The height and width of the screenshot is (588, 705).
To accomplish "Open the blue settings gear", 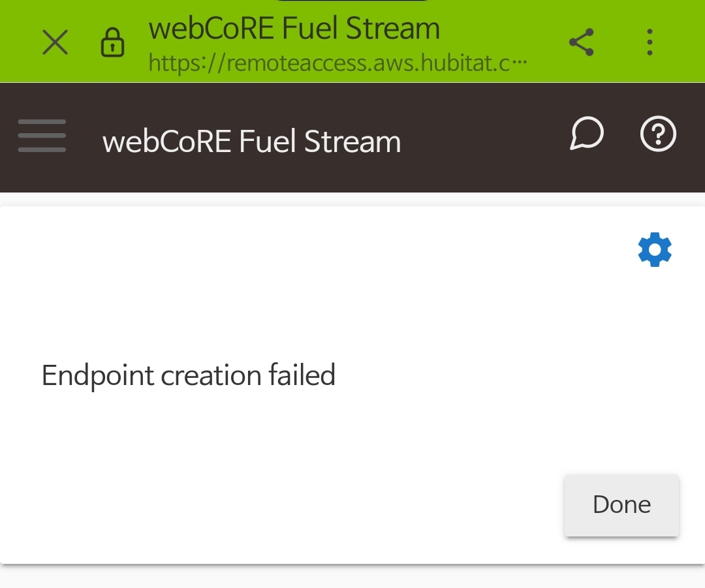I will (654, 249).
